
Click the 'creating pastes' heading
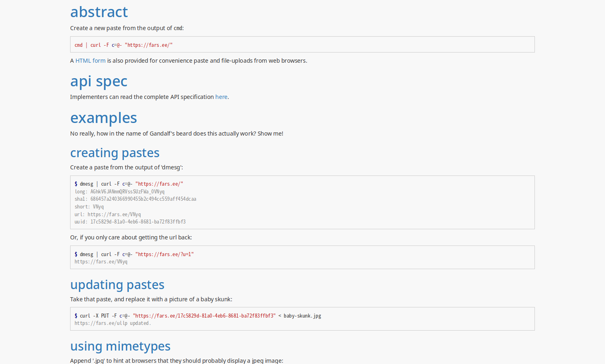click(x=115, y=153)
